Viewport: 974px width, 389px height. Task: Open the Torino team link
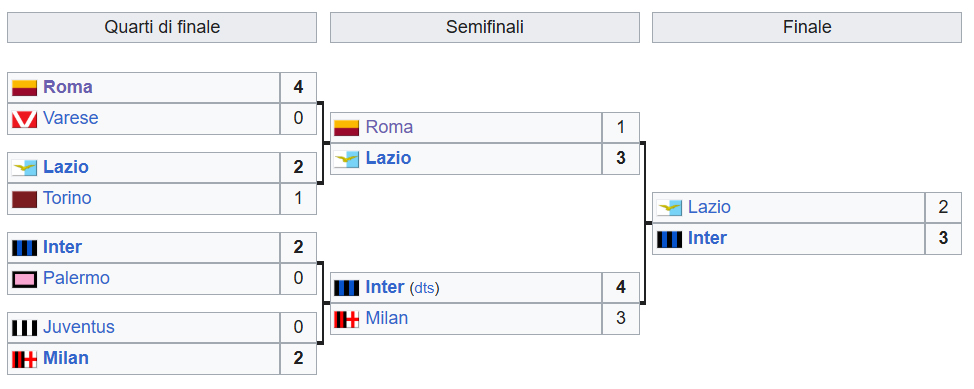tap(67, 198)
